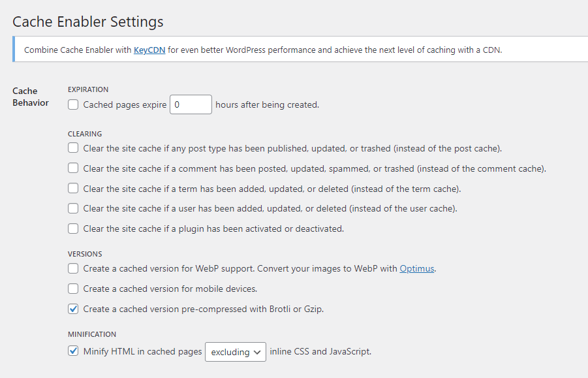
Task: Tick the plugin activated or deactivated checkbox
Action: 73,228
